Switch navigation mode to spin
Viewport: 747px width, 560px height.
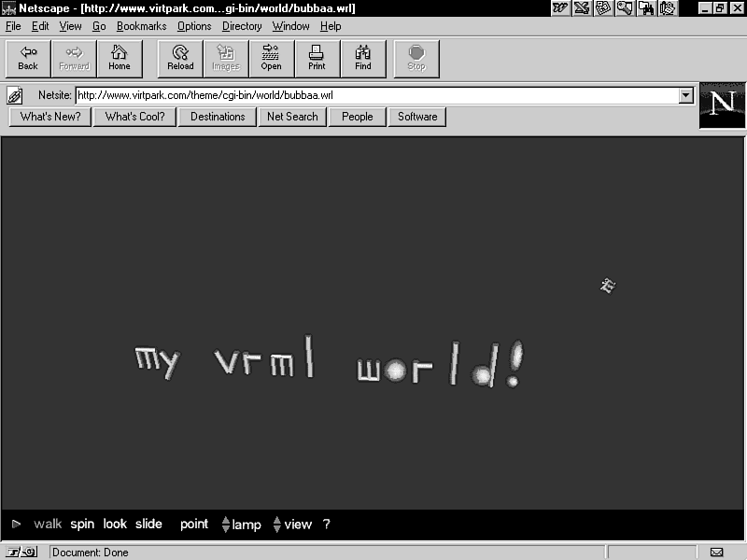pos(82,525)
